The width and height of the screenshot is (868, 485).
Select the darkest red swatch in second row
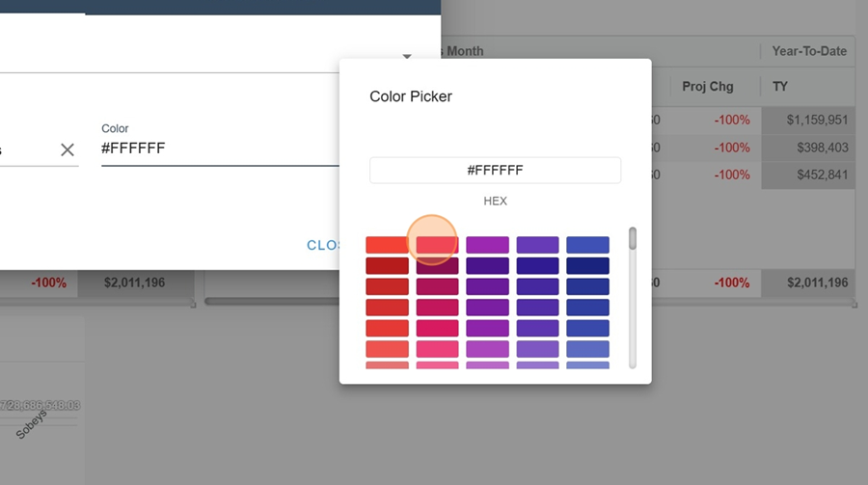point(387,266)
